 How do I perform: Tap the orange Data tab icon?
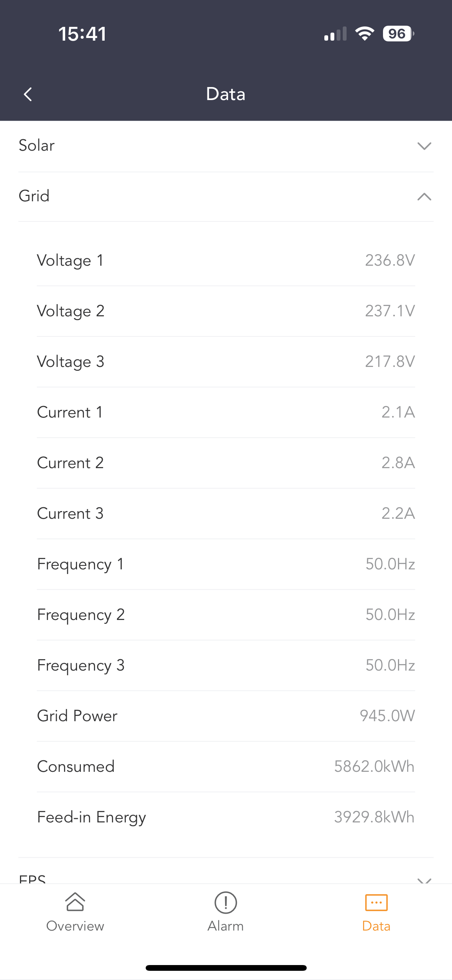(376, 902)
